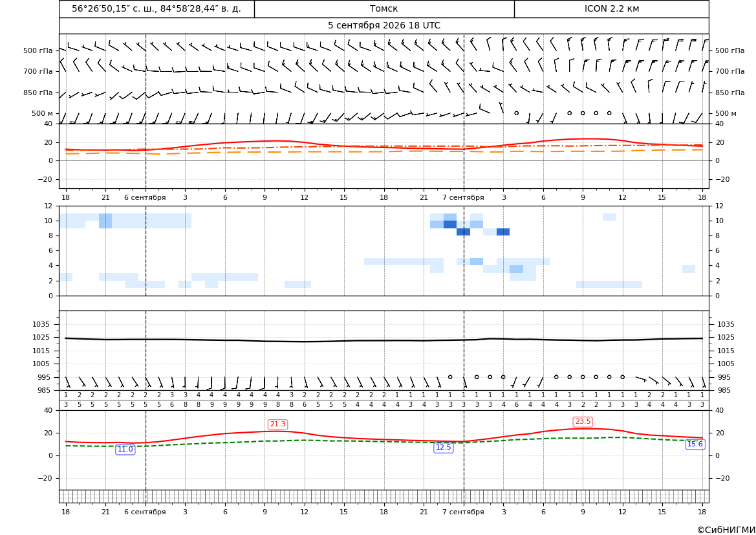This screenshot has width=756, height=535.
Task: Click the 12.5 minimum temperature label
Action: pos(444,447)
